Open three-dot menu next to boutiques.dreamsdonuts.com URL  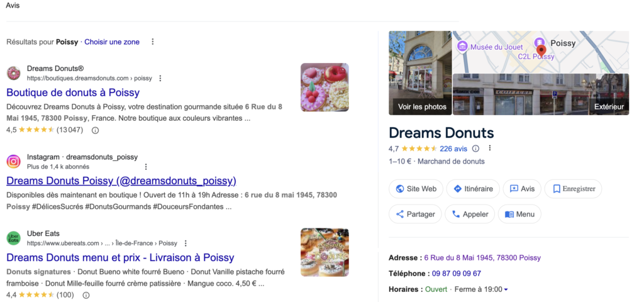(x=160, y=79)
